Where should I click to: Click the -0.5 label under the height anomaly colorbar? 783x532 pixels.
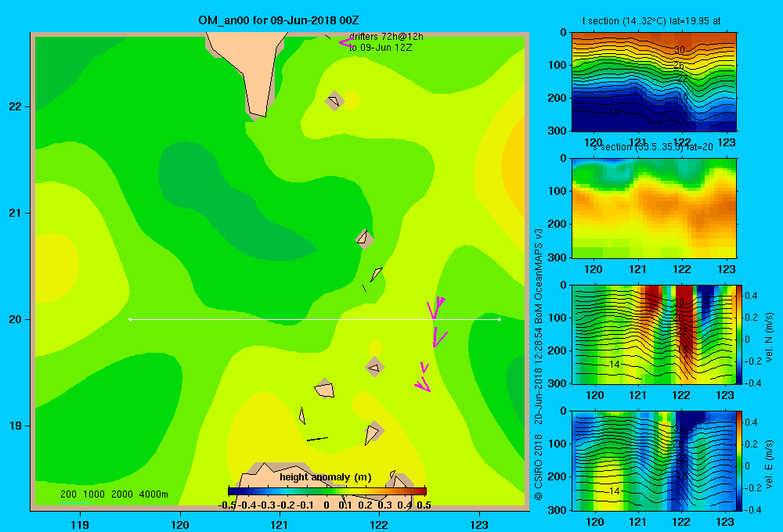(227, 505)
